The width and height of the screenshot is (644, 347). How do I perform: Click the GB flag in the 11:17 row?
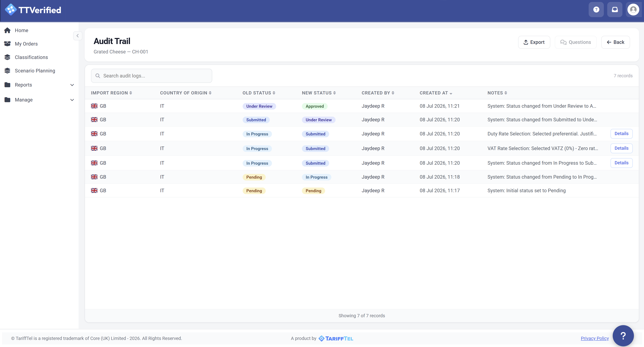[x=94, y=191]
